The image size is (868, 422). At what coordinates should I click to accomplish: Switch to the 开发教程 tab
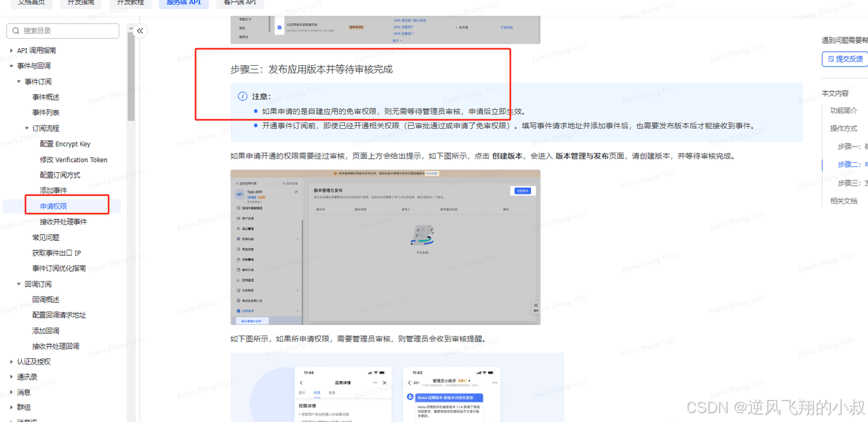(130, 3)
